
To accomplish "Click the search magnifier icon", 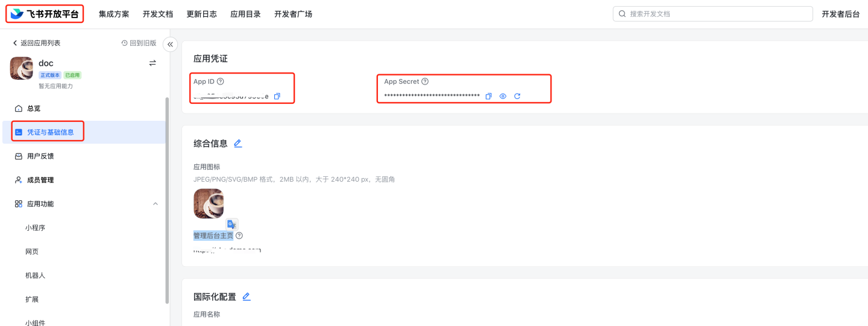I will tap(622, 14).
